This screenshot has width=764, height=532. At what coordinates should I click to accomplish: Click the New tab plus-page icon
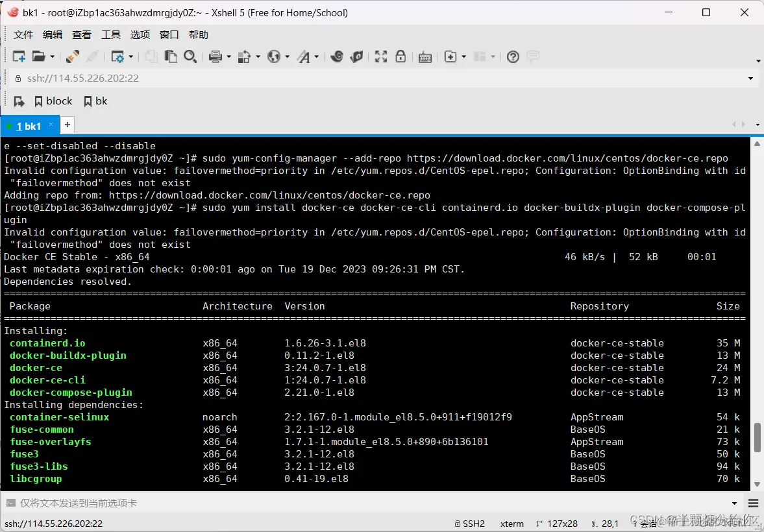[x=450, y=56]
